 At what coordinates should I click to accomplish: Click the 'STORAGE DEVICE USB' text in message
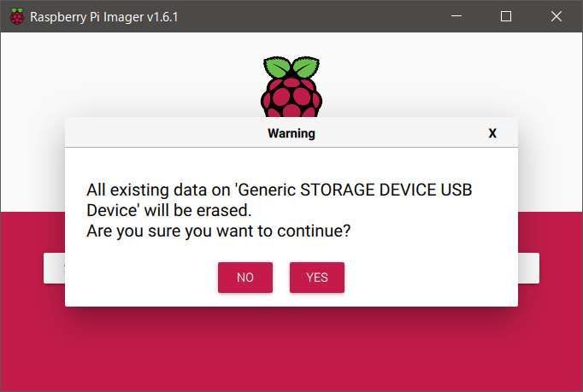pyautogui.click(x=386, y=190)
